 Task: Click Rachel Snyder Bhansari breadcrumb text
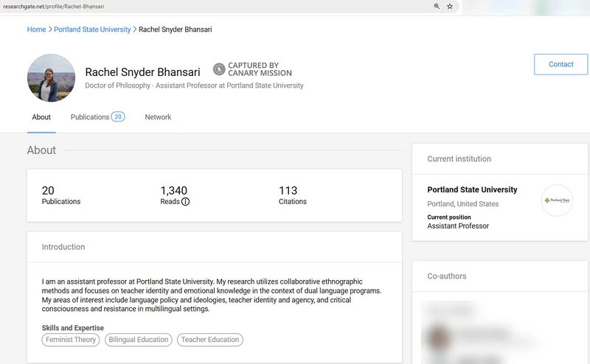point(176,29)
